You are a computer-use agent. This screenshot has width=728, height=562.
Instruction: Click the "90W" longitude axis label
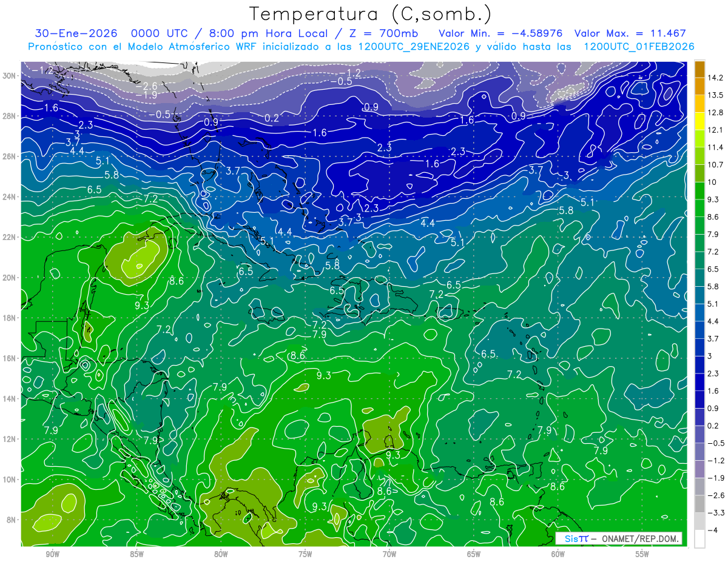(x=52, y=554)
